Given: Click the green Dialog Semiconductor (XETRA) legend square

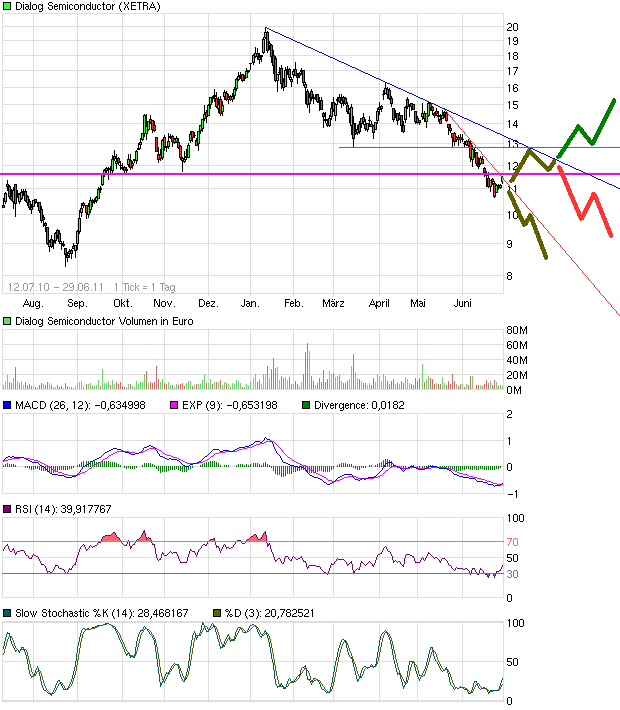Looking at the screenshot, I should click(x=7, y=6).
